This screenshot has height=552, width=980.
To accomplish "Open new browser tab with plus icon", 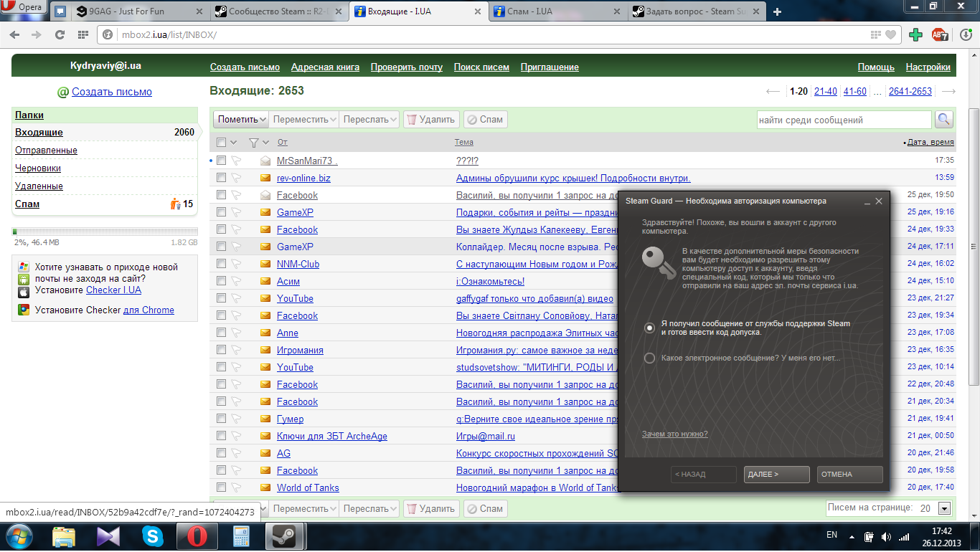I will [777, 11].
